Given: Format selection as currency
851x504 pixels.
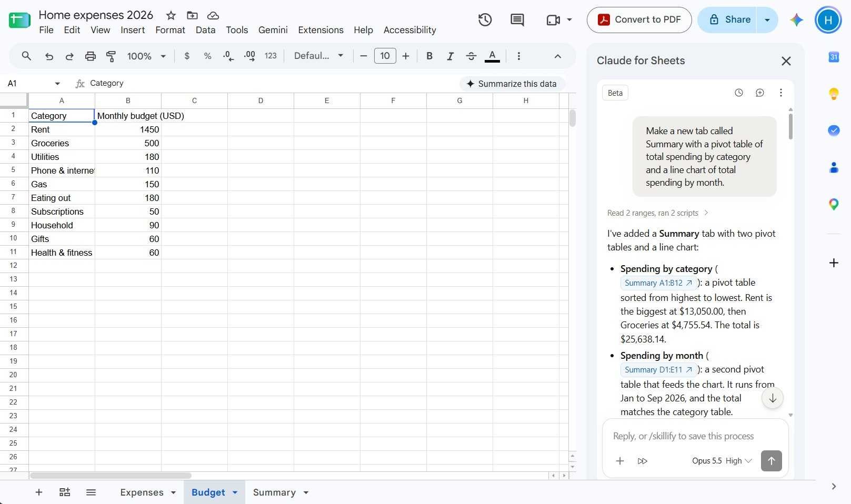Looking at the screenshot, I should click(x=187, y=56).
